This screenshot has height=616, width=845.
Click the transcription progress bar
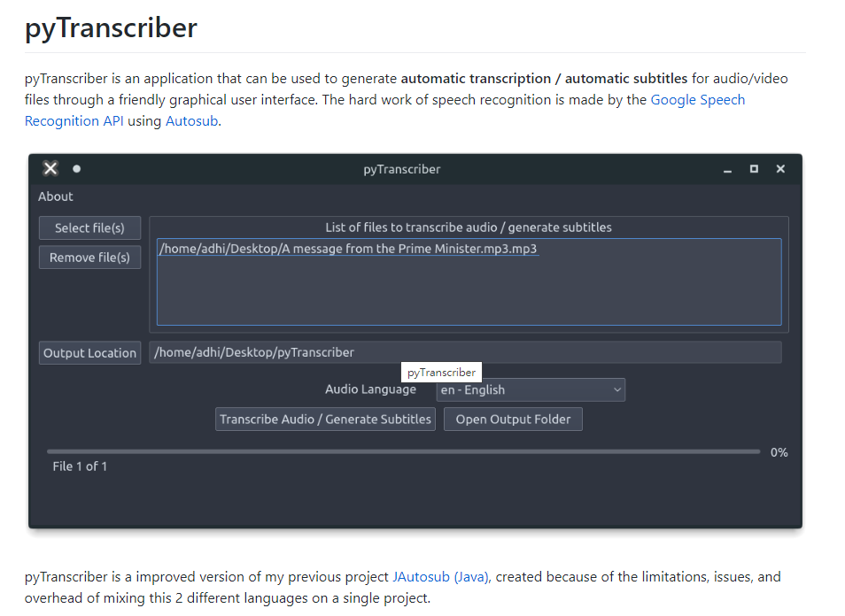[x=403, y=451]
